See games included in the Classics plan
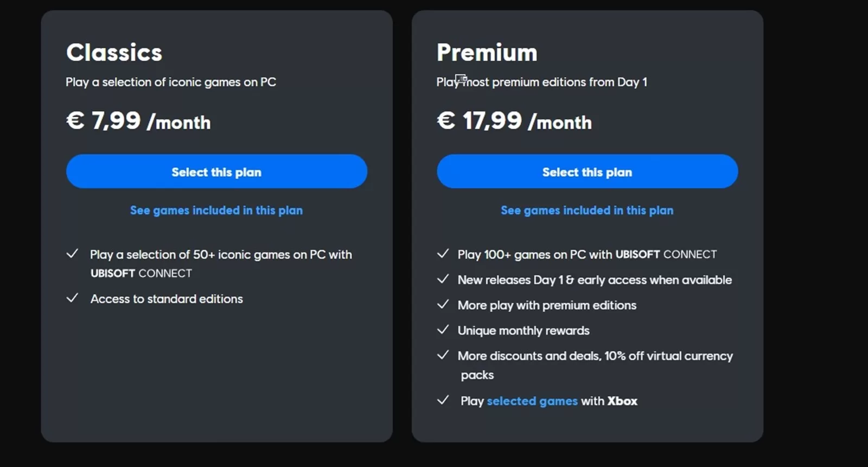 coord(216,210)
